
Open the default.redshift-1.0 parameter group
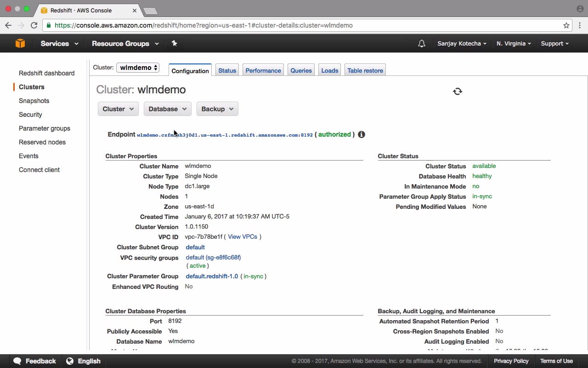pyautogui.click(x=212, y=276)
